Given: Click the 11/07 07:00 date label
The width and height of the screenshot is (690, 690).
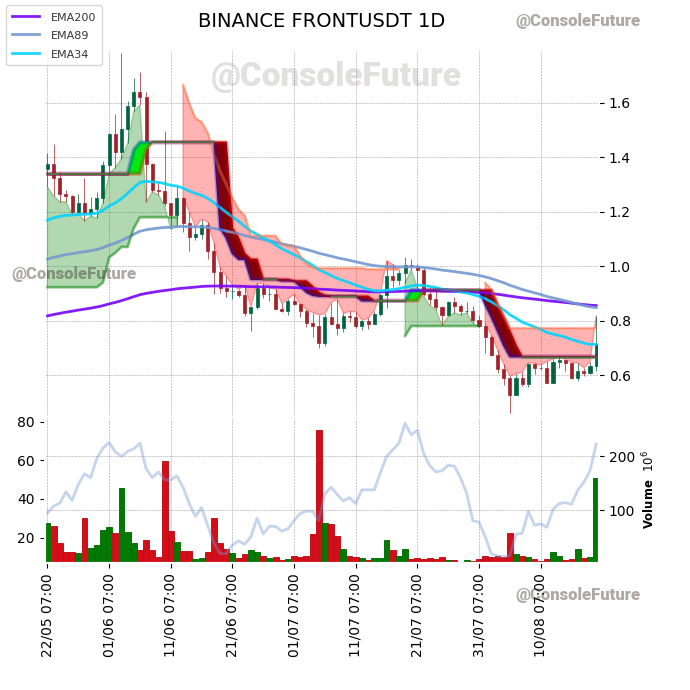Looking at the screenshot, I should point(355,616).
